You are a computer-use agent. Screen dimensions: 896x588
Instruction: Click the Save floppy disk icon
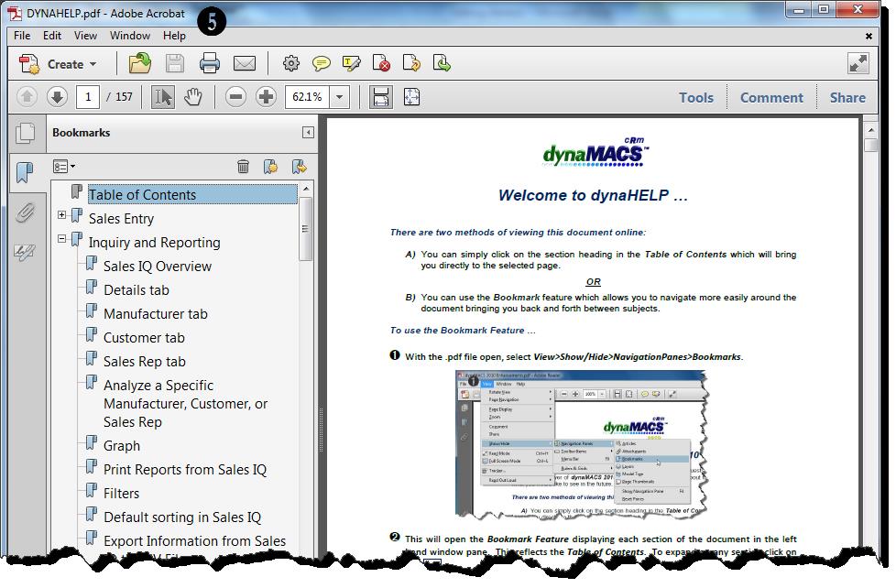coord(175,63)
